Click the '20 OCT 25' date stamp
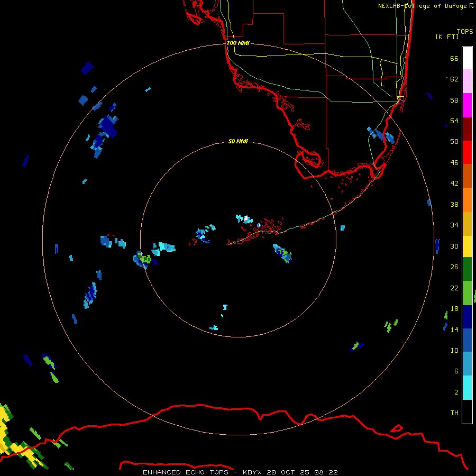The image size is (476, 476). tap(288, 472)
